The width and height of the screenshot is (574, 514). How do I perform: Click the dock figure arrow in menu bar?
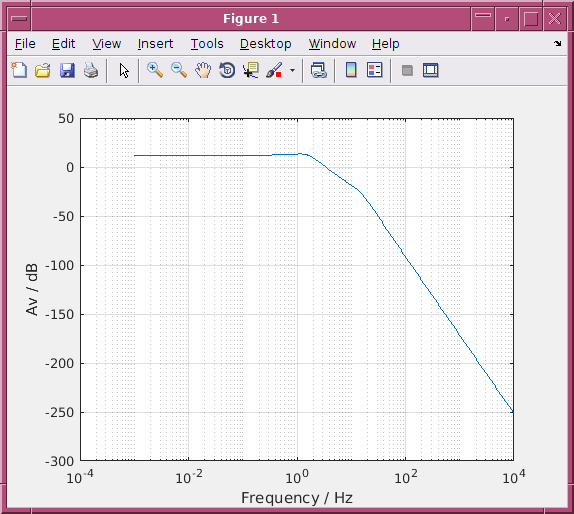558,43
